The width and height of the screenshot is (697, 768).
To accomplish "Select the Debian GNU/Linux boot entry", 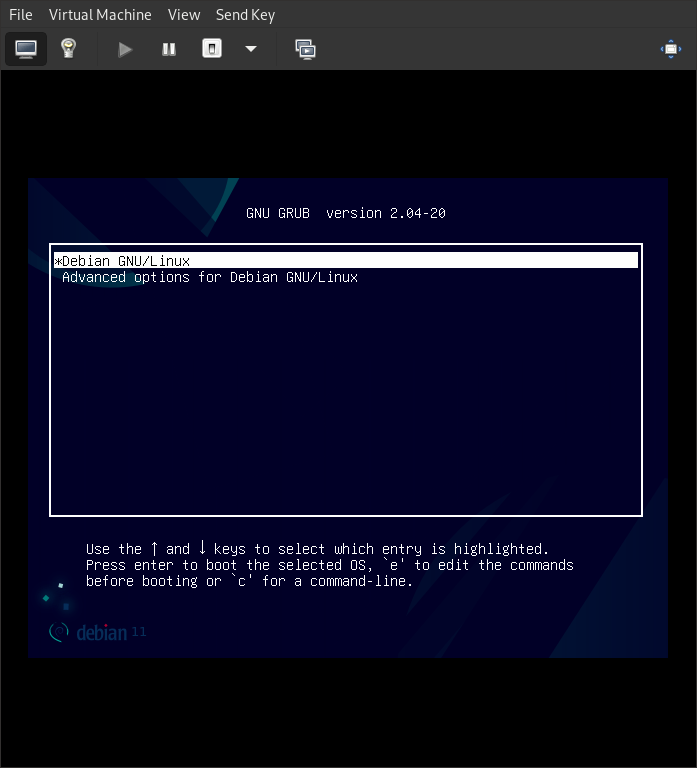I will point(346,261).
